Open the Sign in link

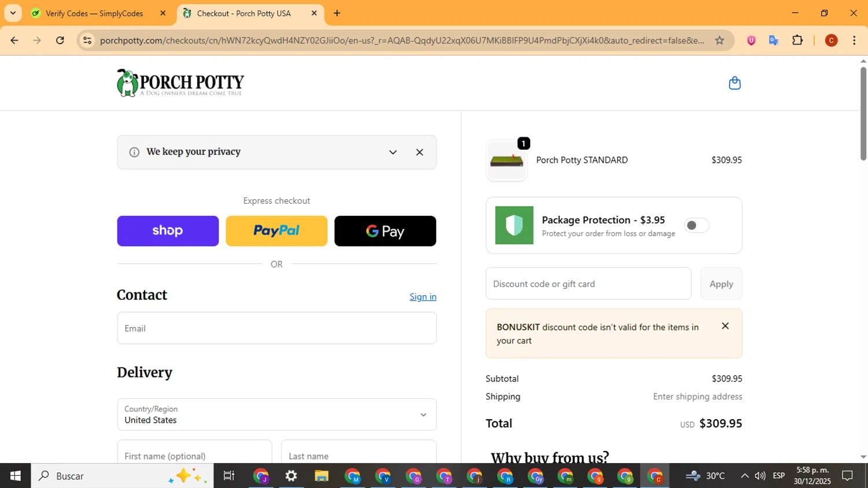pos(423,296)
